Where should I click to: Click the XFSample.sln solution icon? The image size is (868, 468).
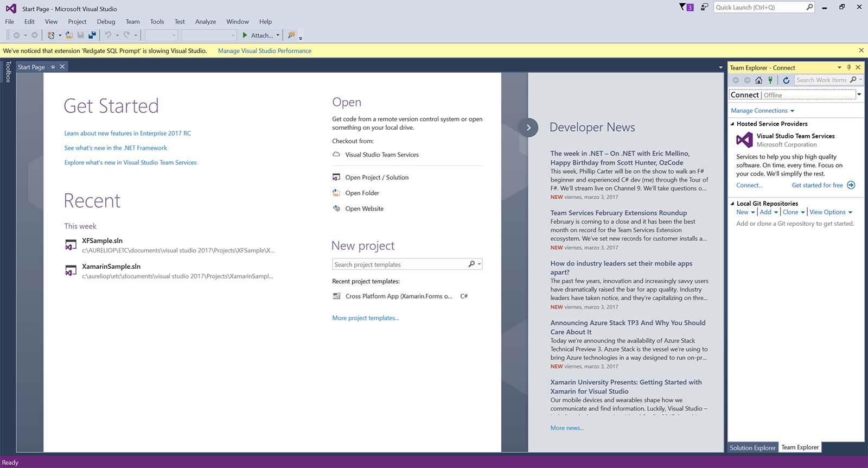point(71,245)
